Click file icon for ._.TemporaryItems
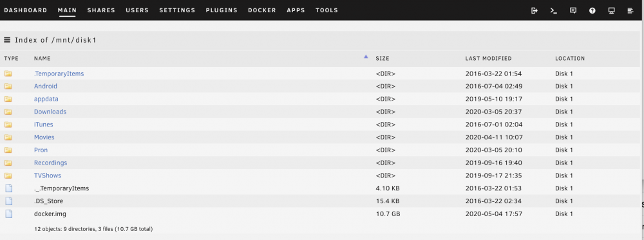Screen dimensions: 644x240 (8, 188)
